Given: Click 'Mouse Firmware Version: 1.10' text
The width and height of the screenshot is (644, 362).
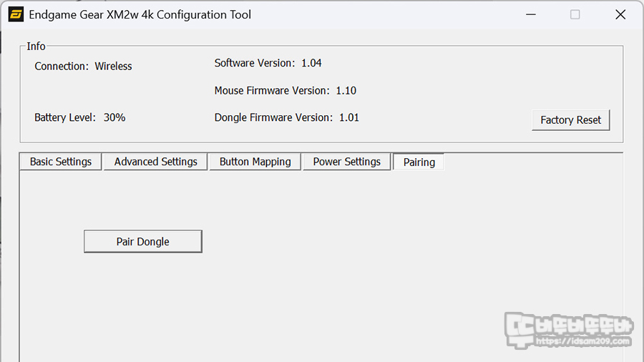Looking at the screenshot, I should click(285, 90).
